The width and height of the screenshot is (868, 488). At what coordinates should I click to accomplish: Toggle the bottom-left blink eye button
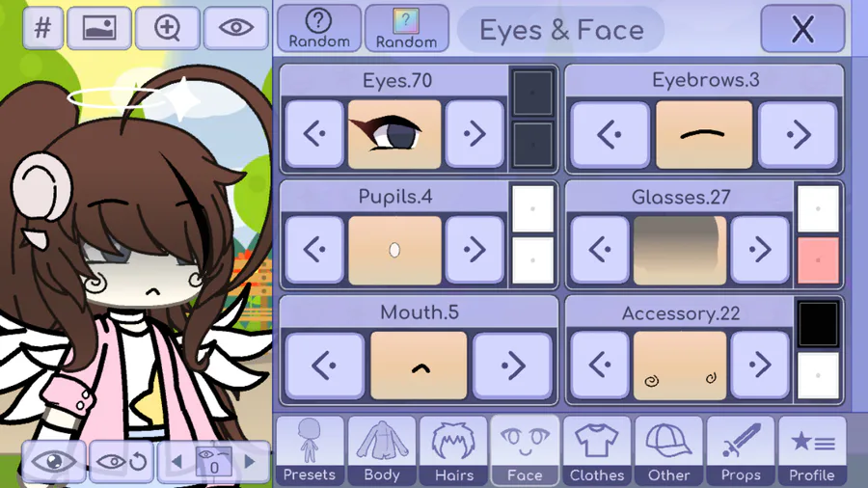coord(54,461)
